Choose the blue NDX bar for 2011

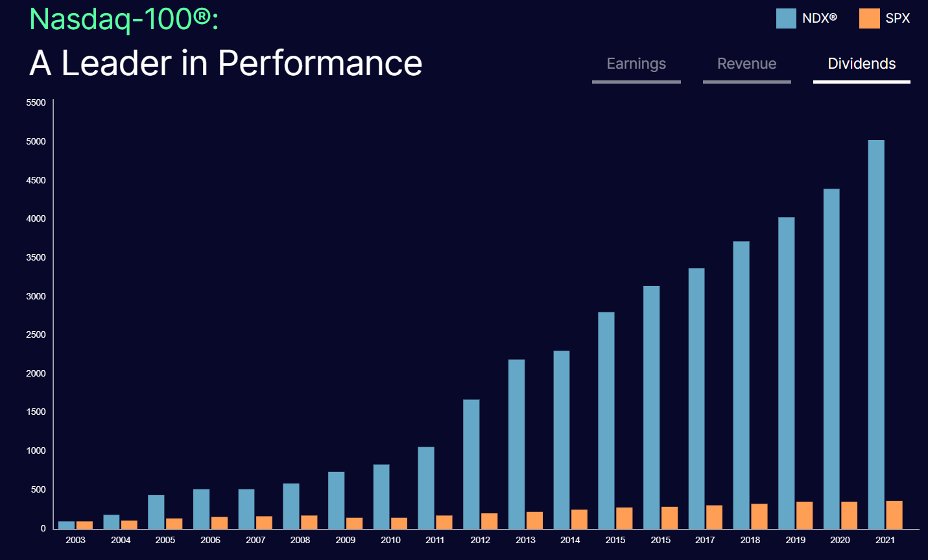click(x=426, y=488)
